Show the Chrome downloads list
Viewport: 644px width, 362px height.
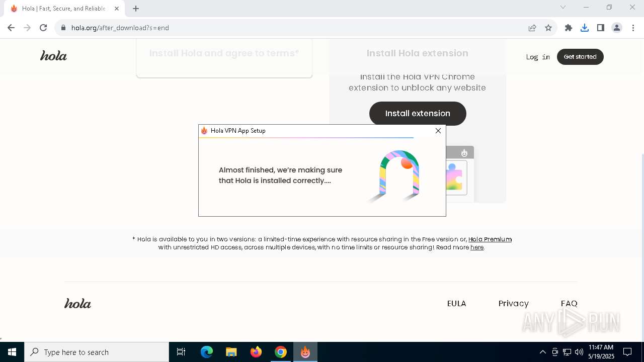[585, 28]
